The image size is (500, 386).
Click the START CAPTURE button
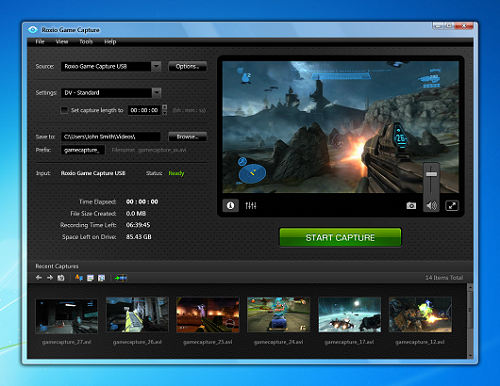(x=340, y=237)
